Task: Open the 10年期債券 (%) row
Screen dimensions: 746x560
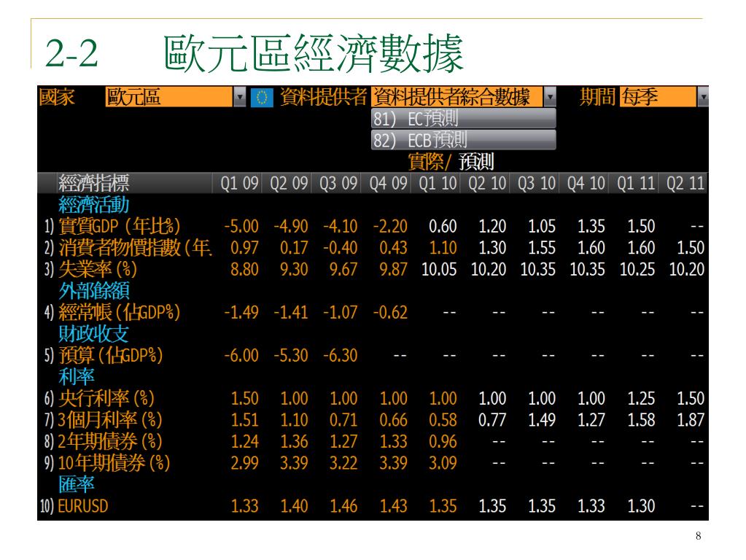Action: [373, 462]
